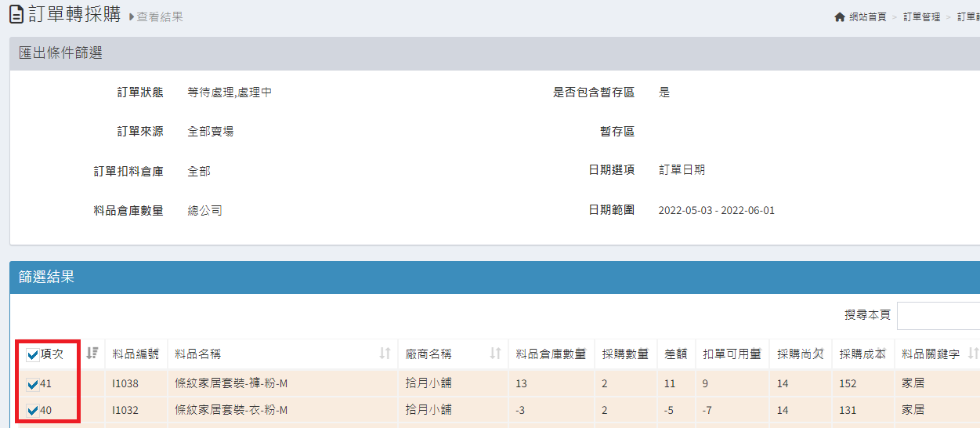Uncheck the checkbox for row 41
Image resolution: width=980 pixels, height=428 pixels.
[33, 384]
